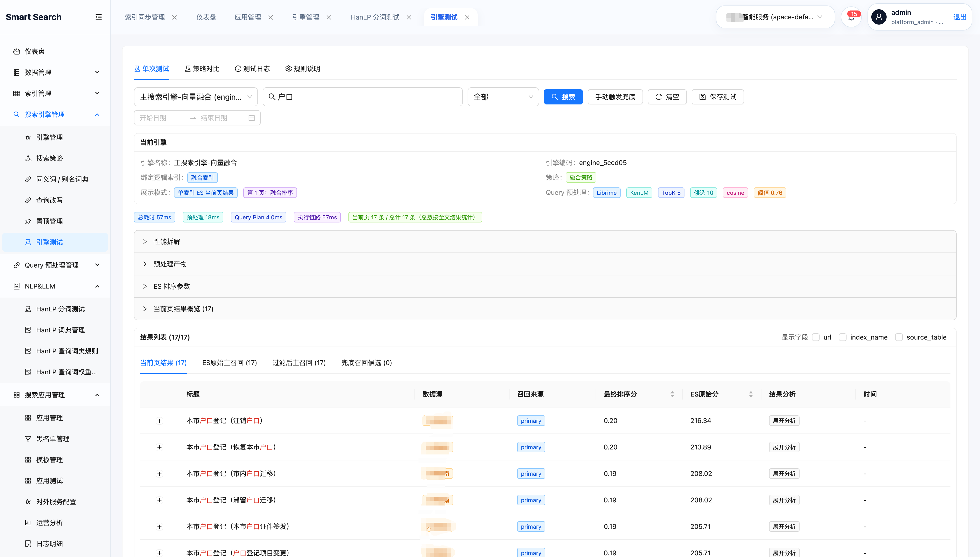Toggle the index_name display field checkbox

pyautogui.click(x=842, y=337)
